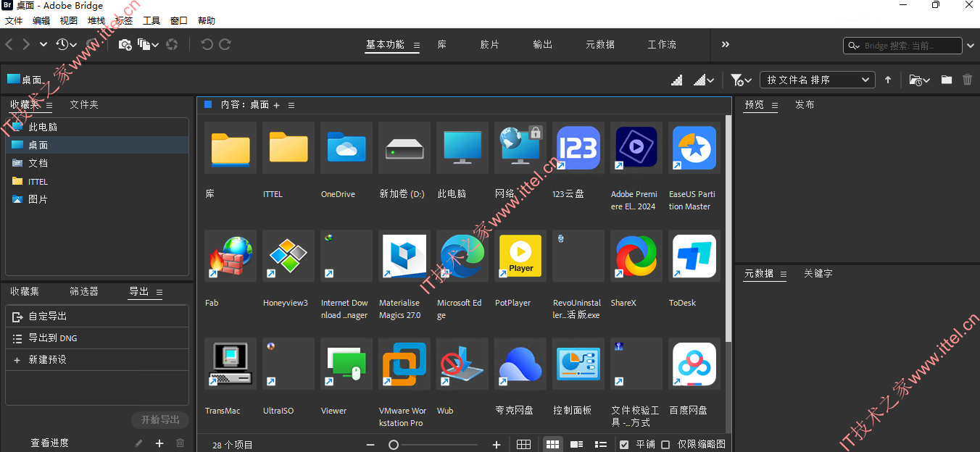Switch to the 基本功能 workspace
This screenshot has width=980, height=452.
pyautogui.click(x=385, y=45)
